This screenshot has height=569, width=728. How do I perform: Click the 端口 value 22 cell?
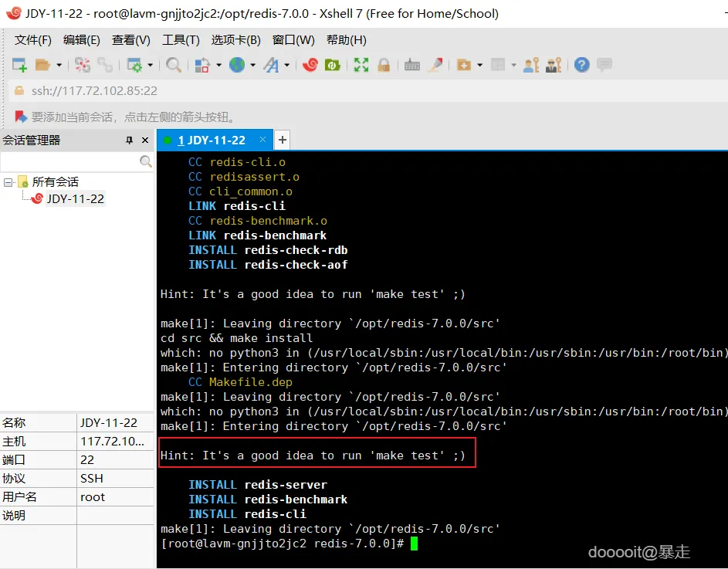[x=115, y=460]
